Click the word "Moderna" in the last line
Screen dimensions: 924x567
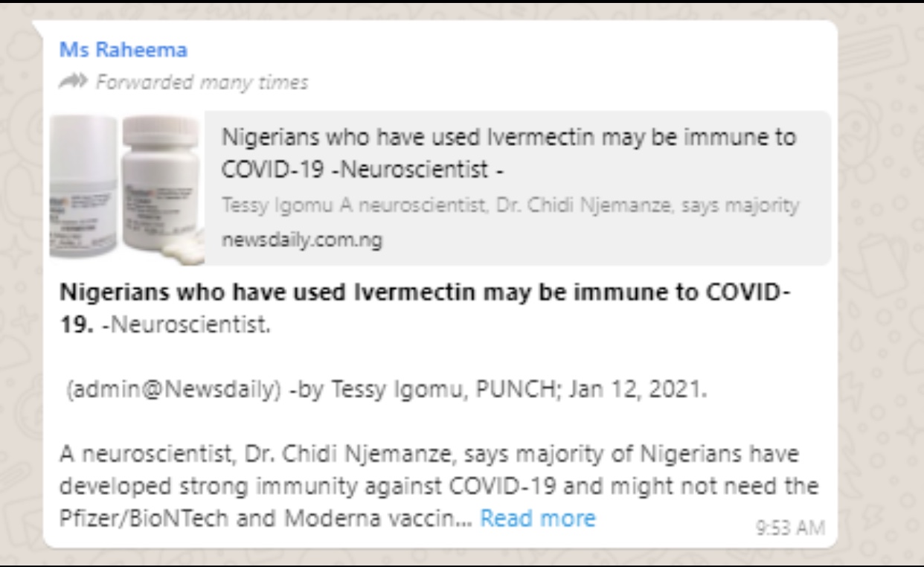(321, 518)
